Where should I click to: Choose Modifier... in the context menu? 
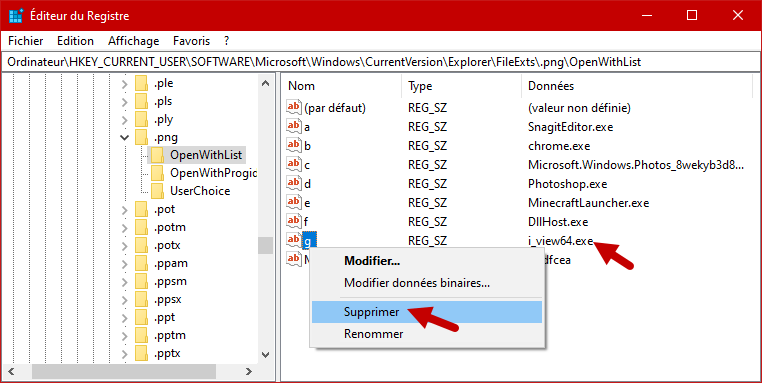pyautogui.click(x=426, y=261)
